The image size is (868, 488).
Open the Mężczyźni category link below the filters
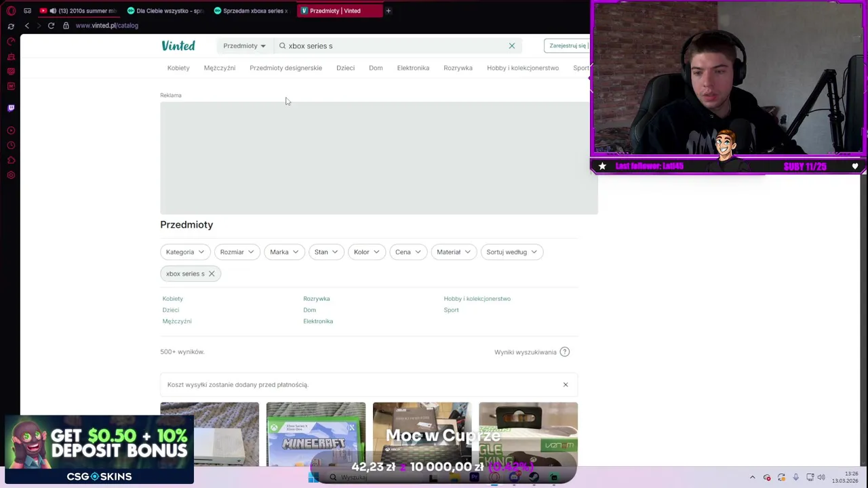coord(177,321)
